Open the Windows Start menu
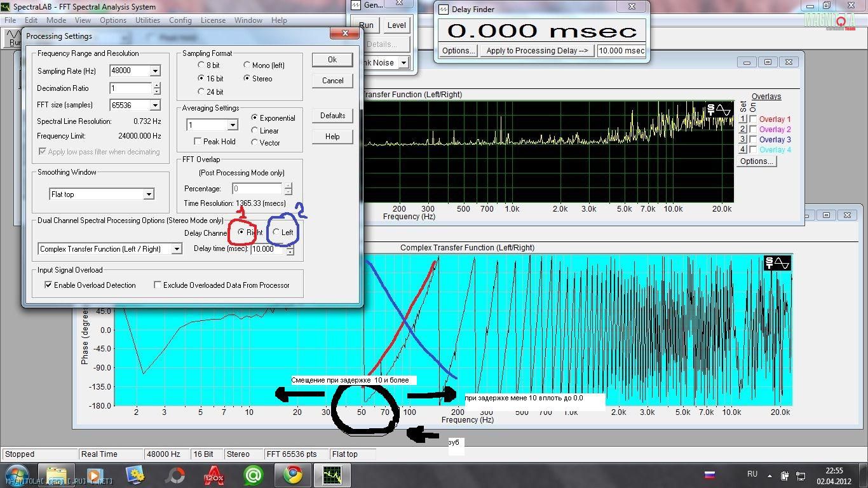This screenshot has width=868, height=488. pos(15,475)
